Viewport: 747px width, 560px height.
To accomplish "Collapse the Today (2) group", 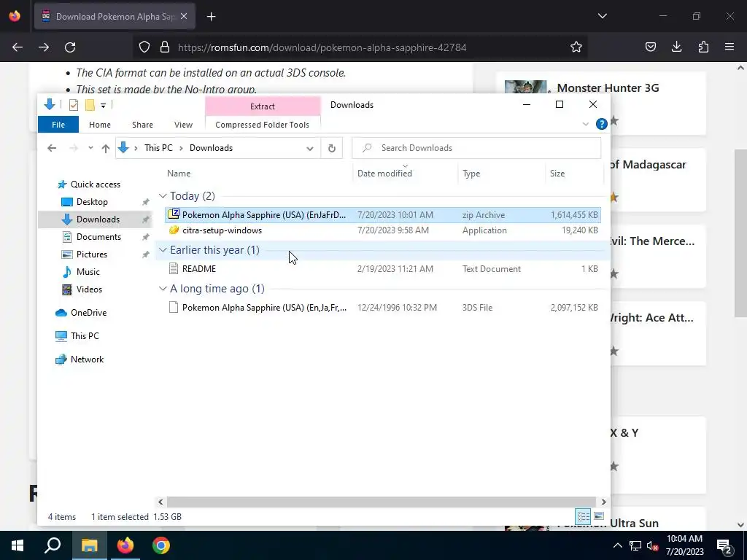I will point(163,196).
